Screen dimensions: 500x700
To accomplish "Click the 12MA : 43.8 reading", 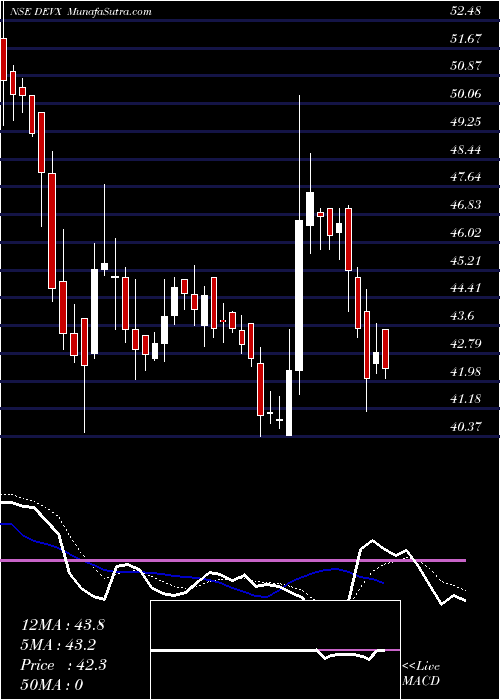I will click(62, 625).
